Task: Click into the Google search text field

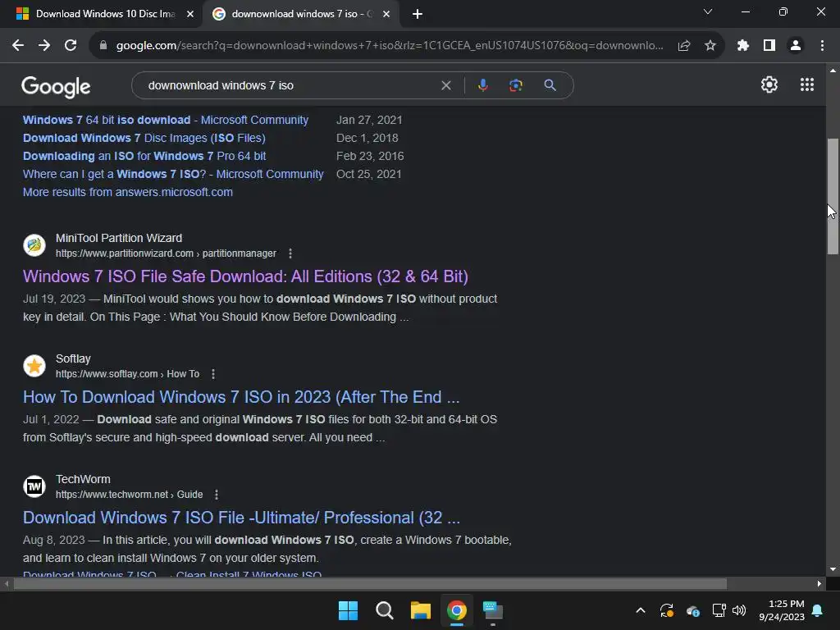Action: [x=290, y=85]
